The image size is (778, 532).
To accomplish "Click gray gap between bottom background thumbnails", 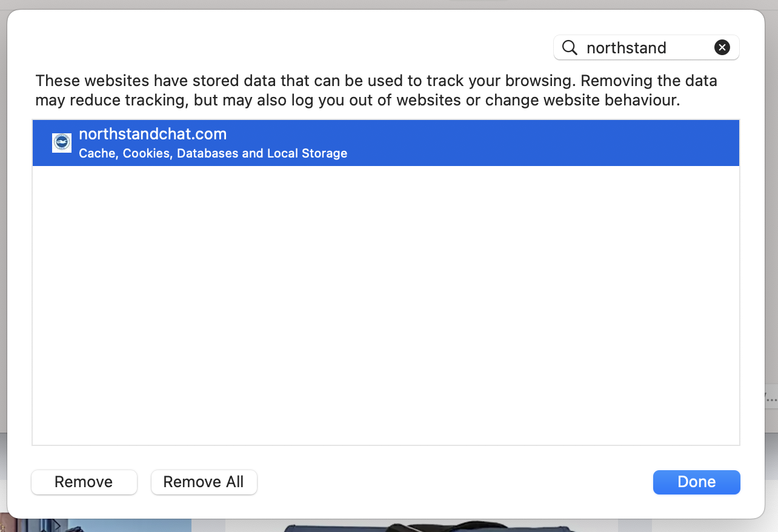I will (x=208, y=525).
